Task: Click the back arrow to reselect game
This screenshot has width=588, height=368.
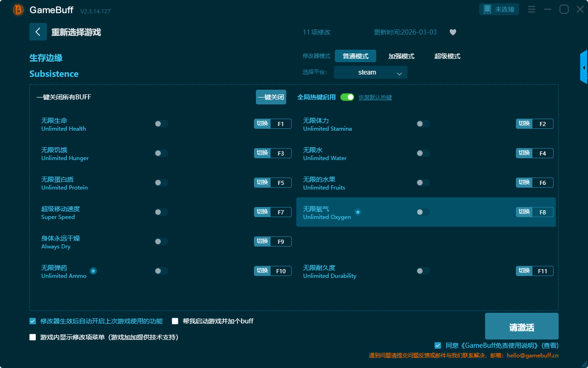Action: click(38, 32)
